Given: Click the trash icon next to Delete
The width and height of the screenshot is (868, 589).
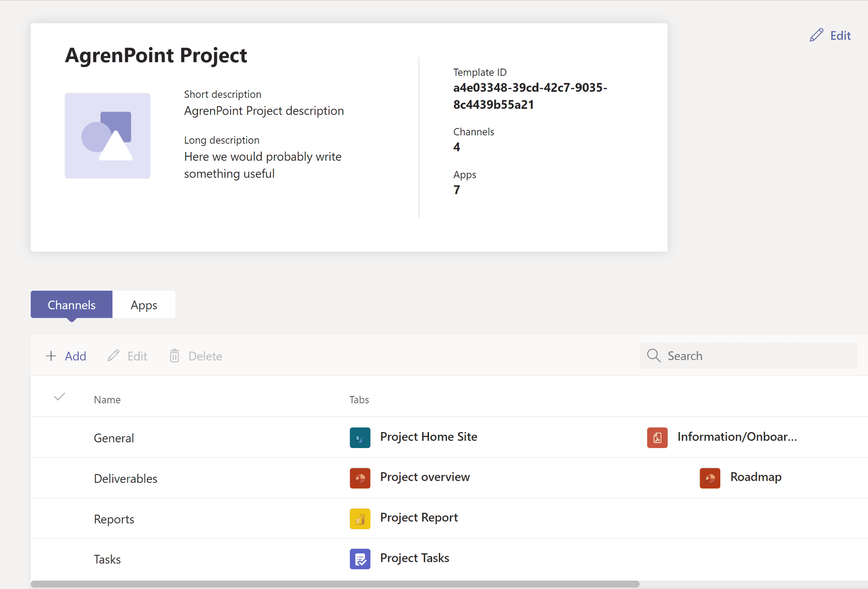Looking at the screenshot, I should [x=174, y=355].
